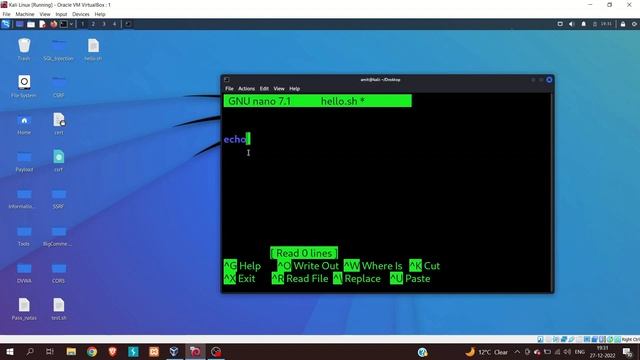640x360 pixels.
Task: Open Chrome from Windows taskbar
Action: (x=92, y=352)
